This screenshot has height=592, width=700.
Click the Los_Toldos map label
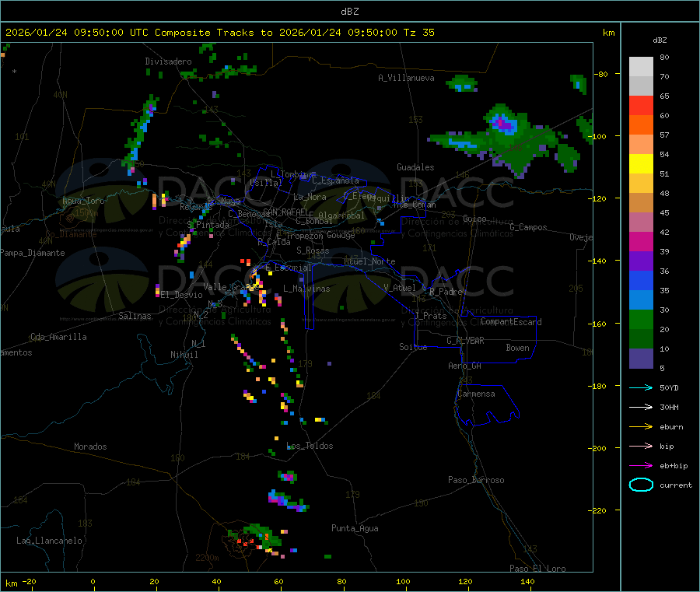tap(310, 446)
